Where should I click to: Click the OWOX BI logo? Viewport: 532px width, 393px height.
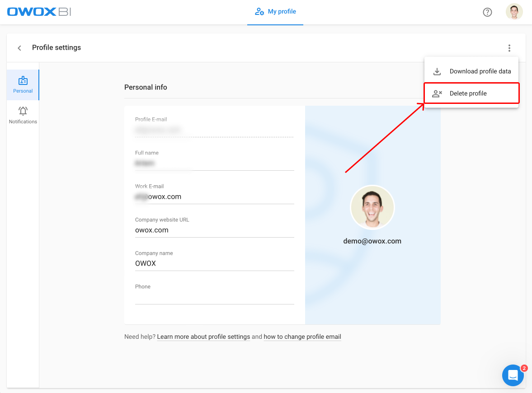[x=39, y=12]
